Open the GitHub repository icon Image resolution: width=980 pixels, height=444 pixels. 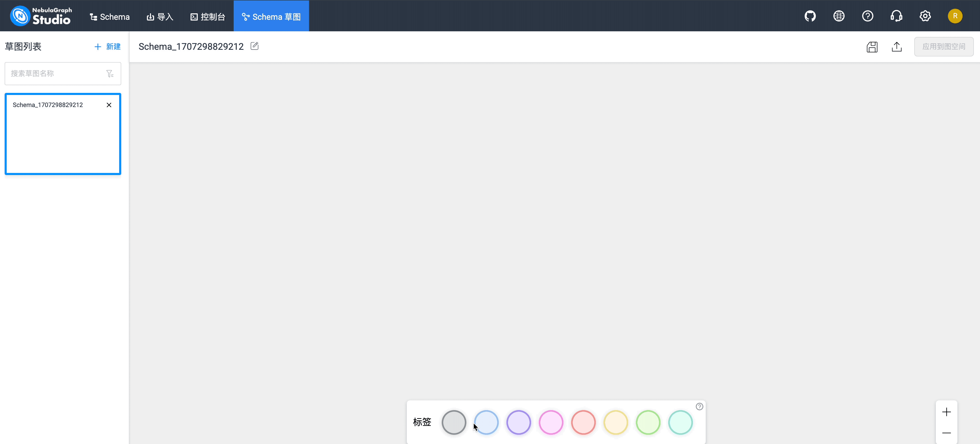(810, 16)
